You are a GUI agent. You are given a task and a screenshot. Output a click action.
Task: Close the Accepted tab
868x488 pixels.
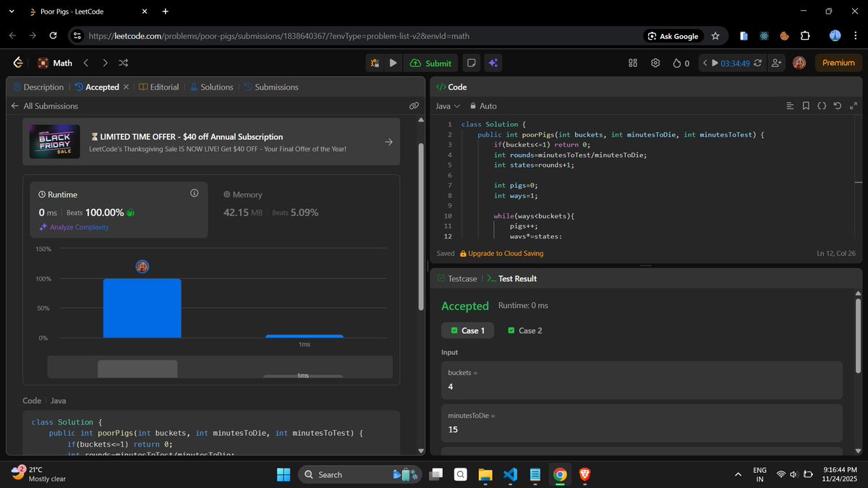click(126, 87)
